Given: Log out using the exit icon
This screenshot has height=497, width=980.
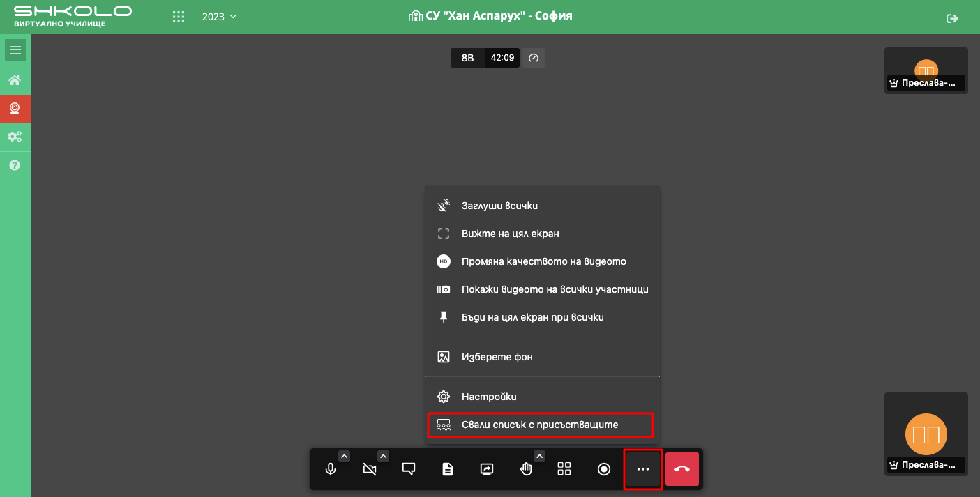Looking at the screenshot, I should 952,19.
